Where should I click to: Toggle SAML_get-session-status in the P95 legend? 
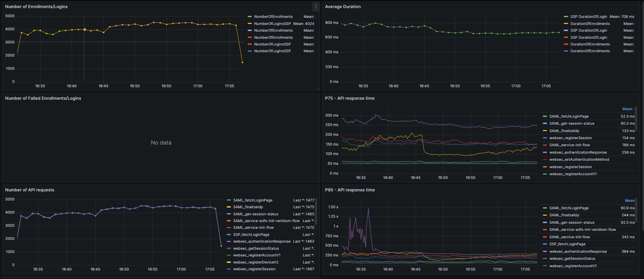[x=572, y=222]
